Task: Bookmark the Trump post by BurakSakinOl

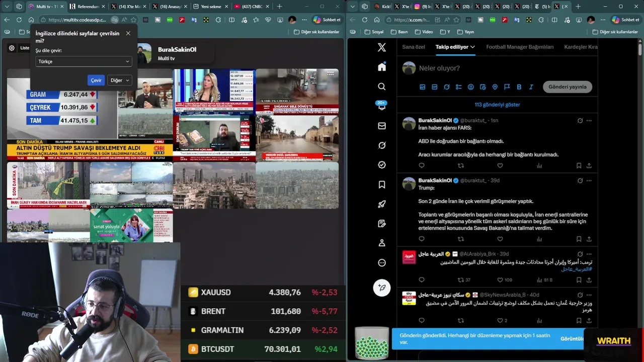Action: tap(579, 239)
